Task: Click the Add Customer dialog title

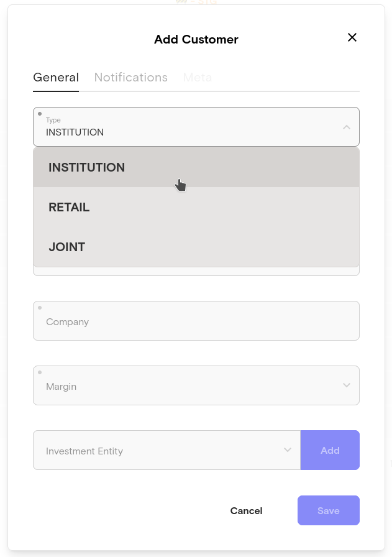Action: point(196,39)
